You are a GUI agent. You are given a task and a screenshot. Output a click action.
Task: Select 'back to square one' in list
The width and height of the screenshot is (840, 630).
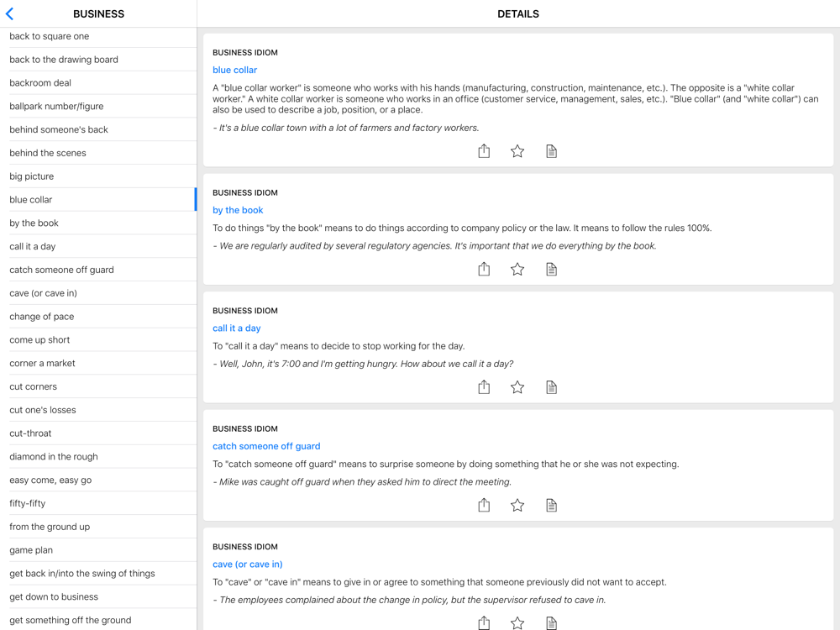[x=49, y=36]
